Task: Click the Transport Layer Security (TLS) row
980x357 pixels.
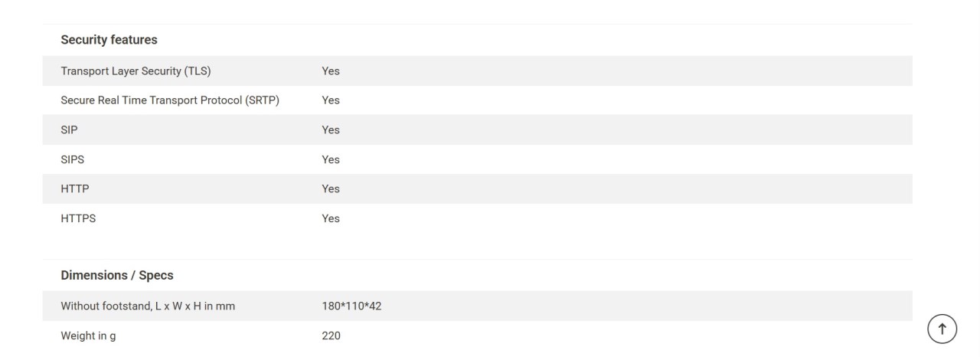Action: pos(477,70)
